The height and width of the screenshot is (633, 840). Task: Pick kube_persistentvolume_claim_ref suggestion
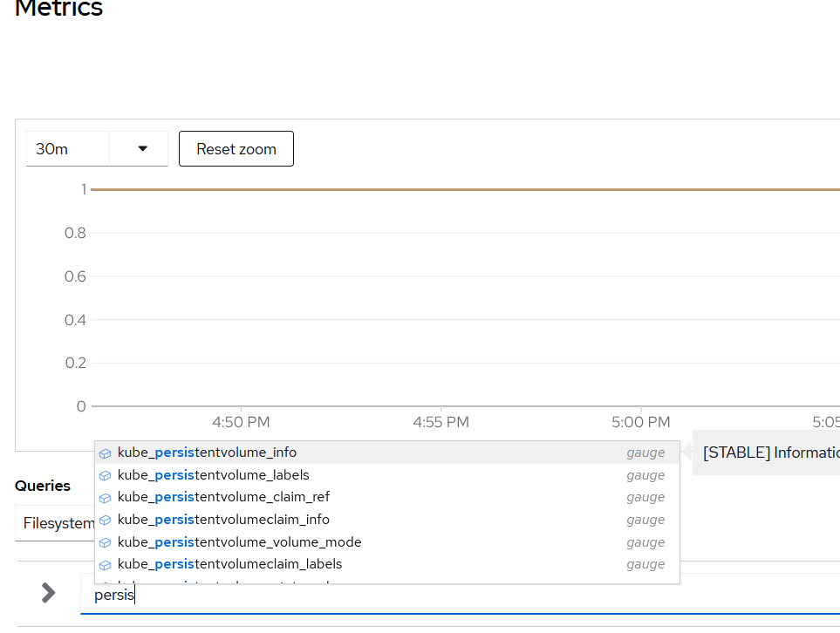[223, 497]
